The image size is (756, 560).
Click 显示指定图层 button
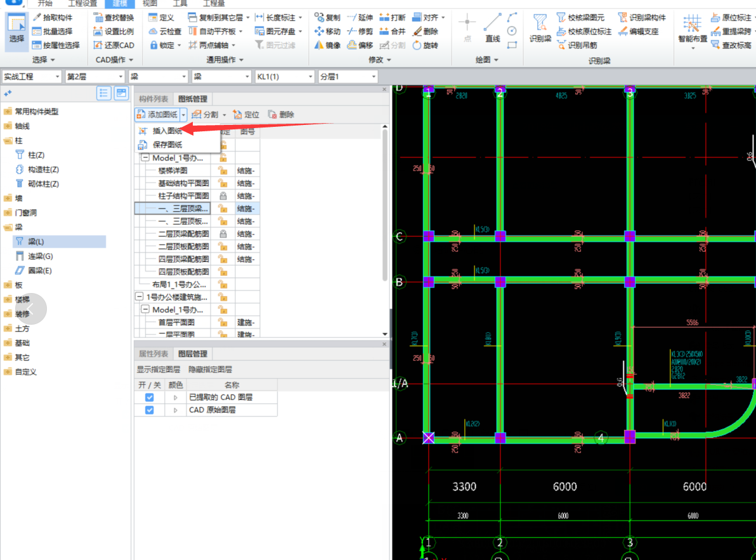click(158, 370)
